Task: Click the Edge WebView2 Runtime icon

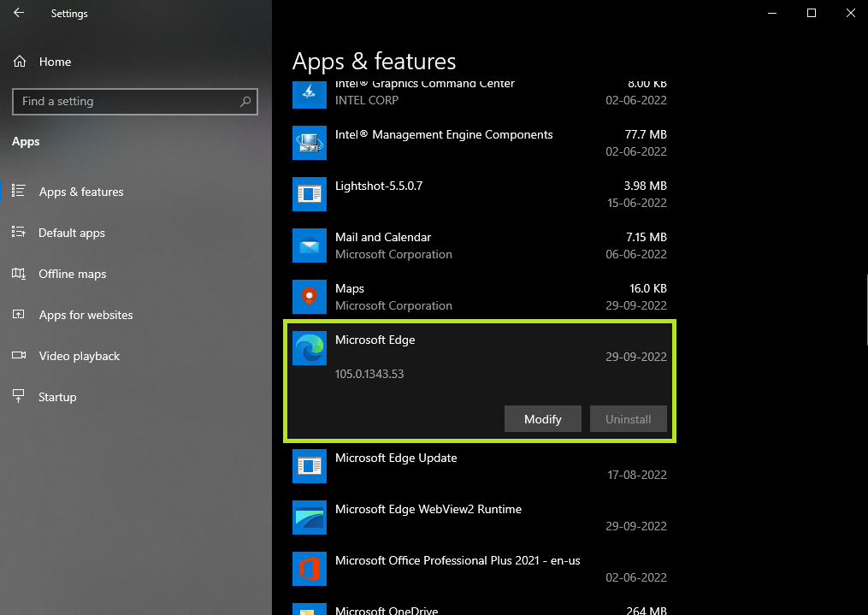Action: 310,517
